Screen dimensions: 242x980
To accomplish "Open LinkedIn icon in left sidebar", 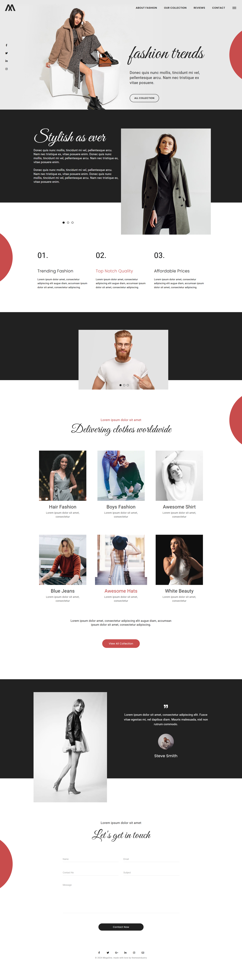I will click(x=7, y=61).
